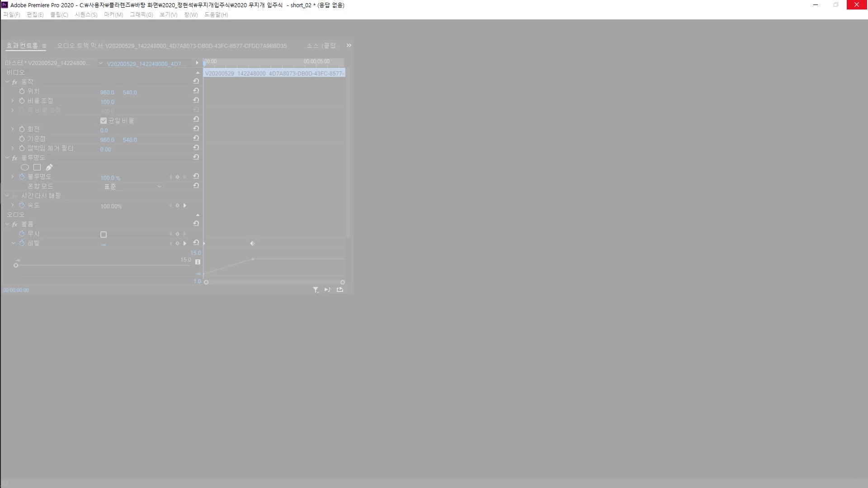
Task: Click the 레벨 slider handle
Action: tap(16, 265)
